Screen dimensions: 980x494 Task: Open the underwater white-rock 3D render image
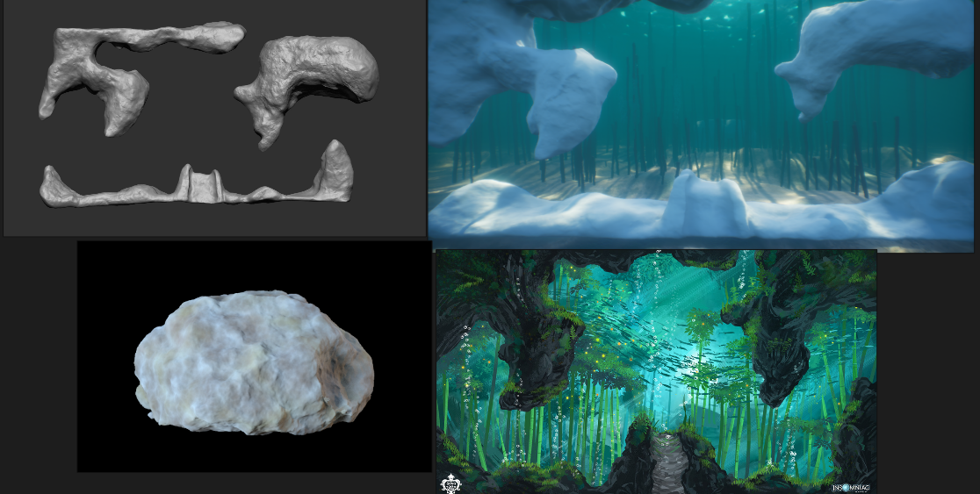click(x=701, y=125)
